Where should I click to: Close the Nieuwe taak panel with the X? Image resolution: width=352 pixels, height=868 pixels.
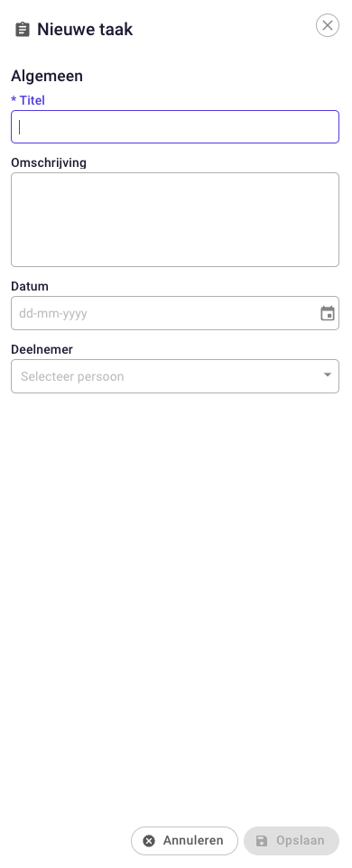(x=328, y=25)
